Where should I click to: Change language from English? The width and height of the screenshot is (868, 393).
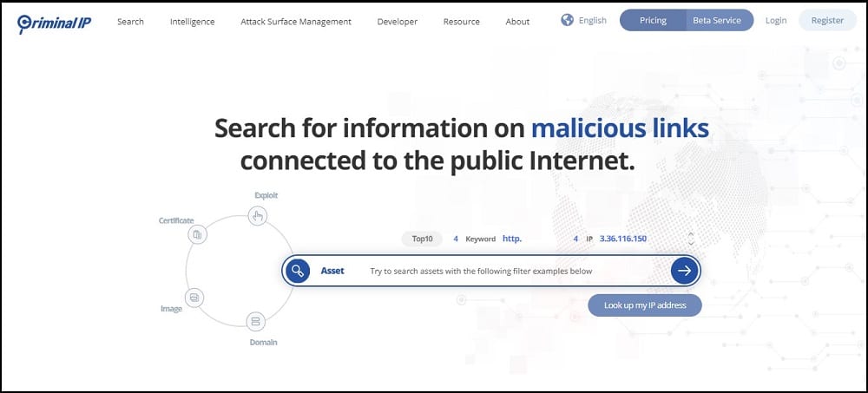pos(592,21)
